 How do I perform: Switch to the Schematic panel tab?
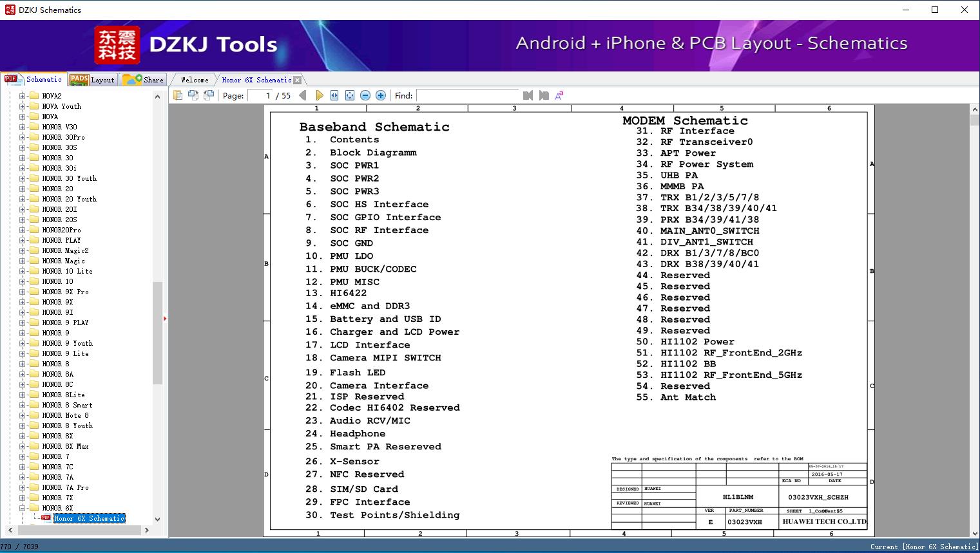pos(34,79)
